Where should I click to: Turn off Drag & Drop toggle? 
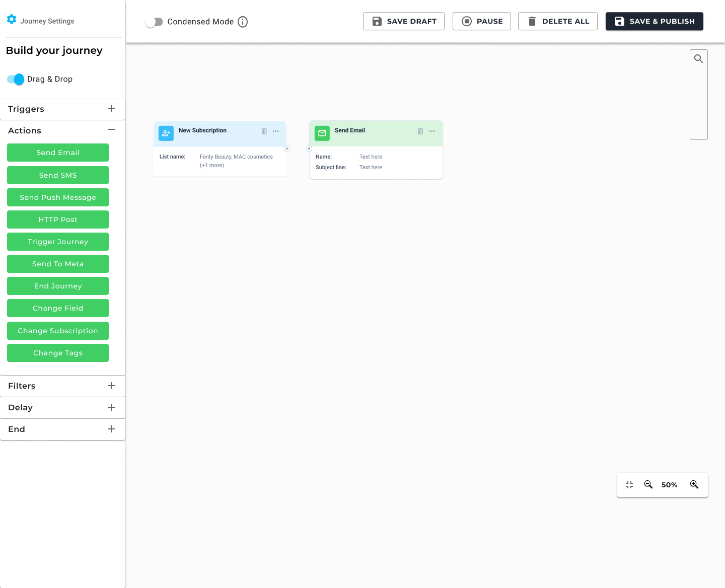click(16, 79)
